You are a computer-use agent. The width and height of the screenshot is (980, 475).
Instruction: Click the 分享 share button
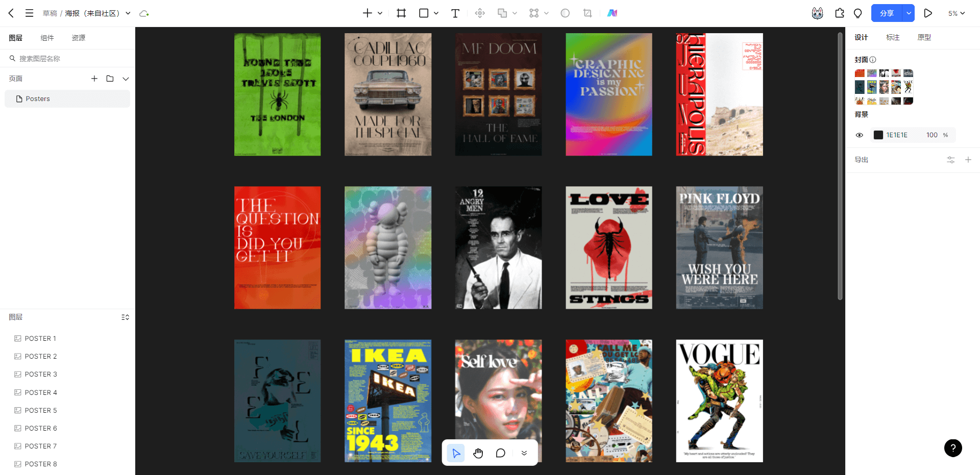tap(887, 13)
